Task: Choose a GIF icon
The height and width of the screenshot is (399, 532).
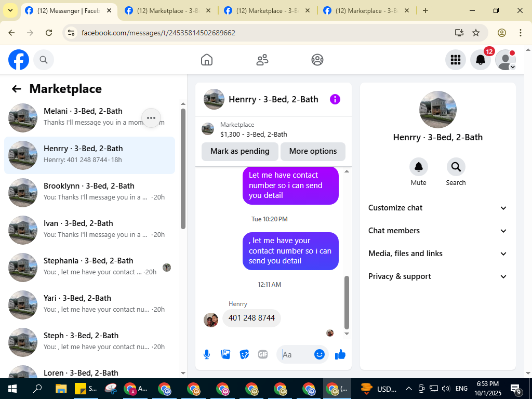Action: [x=263, y=354]
